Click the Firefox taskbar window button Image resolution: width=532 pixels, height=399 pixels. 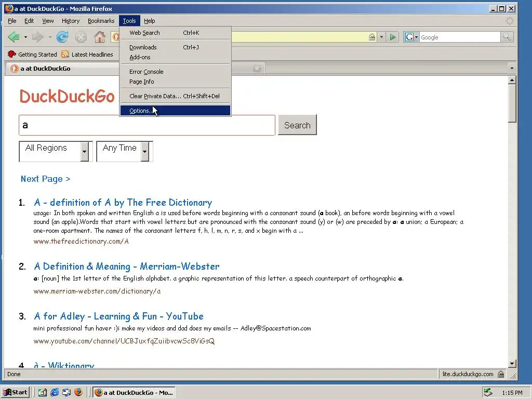(x=134, y=392)
